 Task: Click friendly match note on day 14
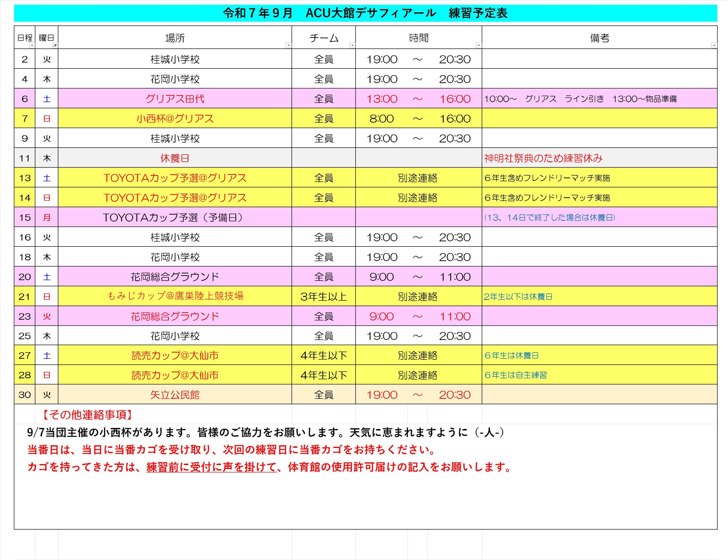pyautogui.click(x=547, y=198)
